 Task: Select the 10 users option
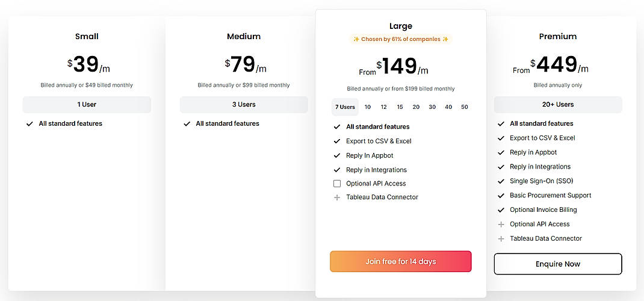click(368, 107)
